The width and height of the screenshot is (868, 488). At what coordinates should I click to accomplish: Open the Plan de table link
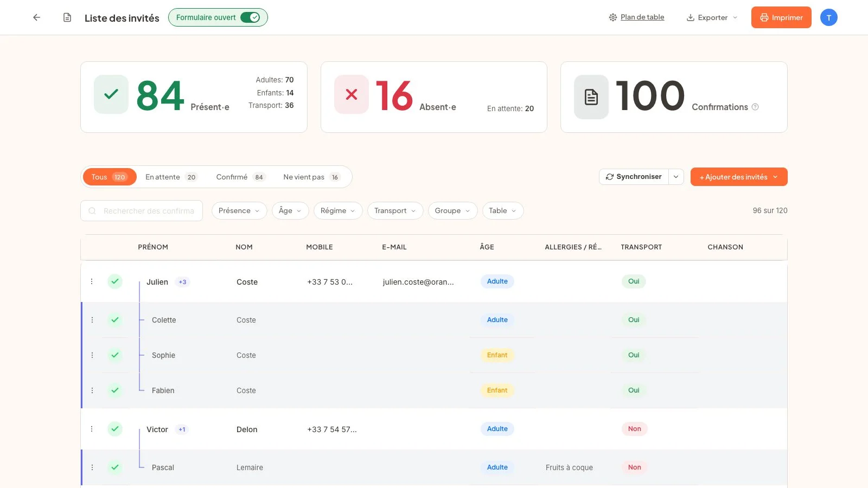636,17
